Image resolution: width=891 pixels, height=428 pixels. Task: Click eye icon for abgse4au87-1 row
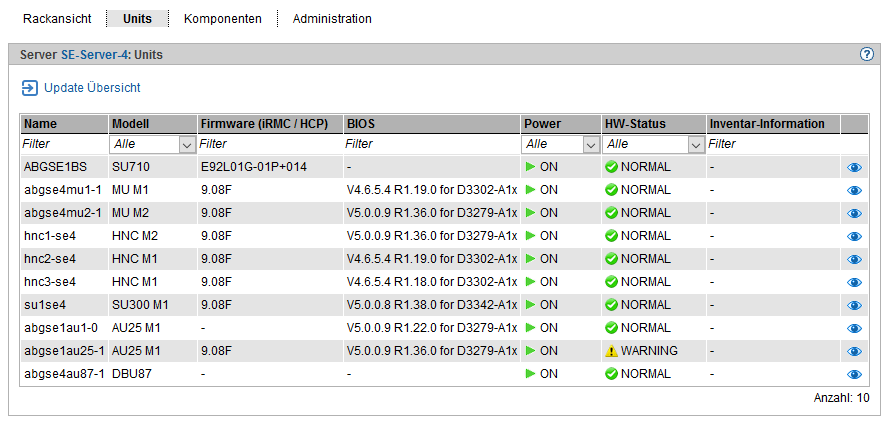click(x=854, y=374)
